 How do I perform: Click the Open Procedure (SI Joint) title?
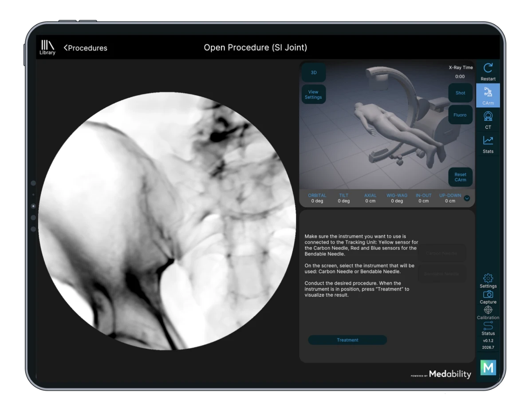click(x=256, y=48)
